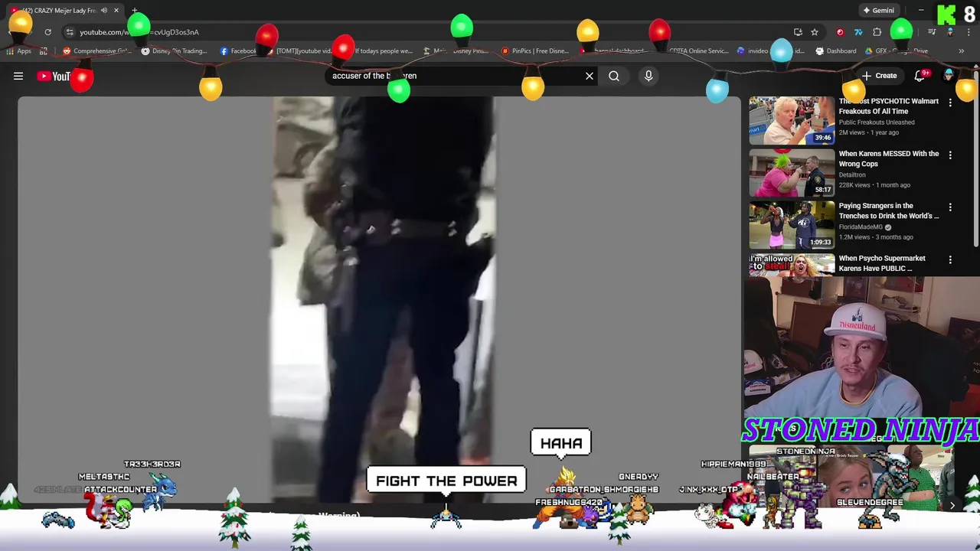The width and height of the screenshot is (980, 551).
Task: Expand the hidden bookmarks chevron
Action: click(961, 51)
